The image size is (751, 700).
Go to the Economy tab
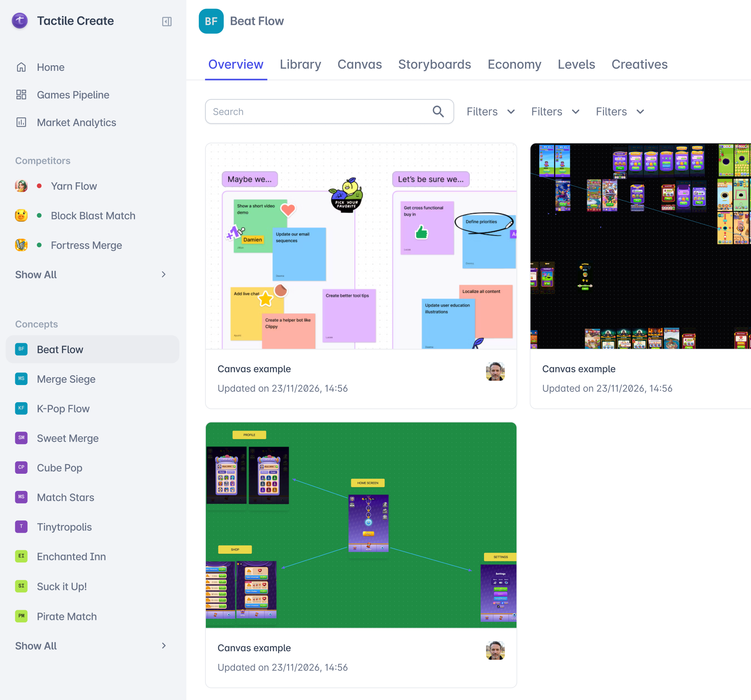(514, 64)
